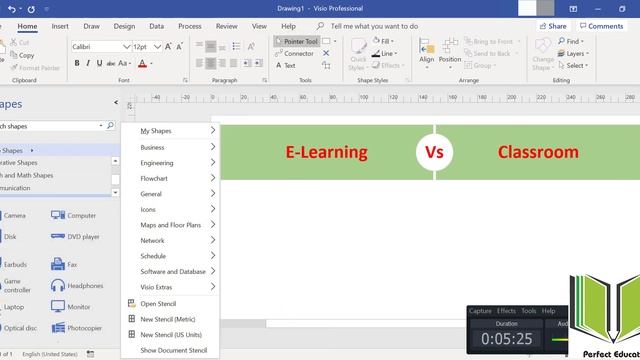640x360 pixels.
Task: Click the red Font Color button
Action: pyautogui.click(x=142, y=63)
